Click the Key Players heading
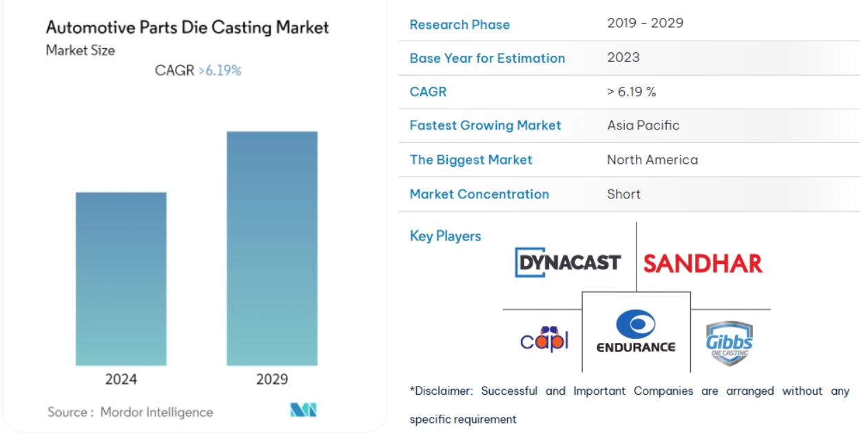 (x=445, y=236)
